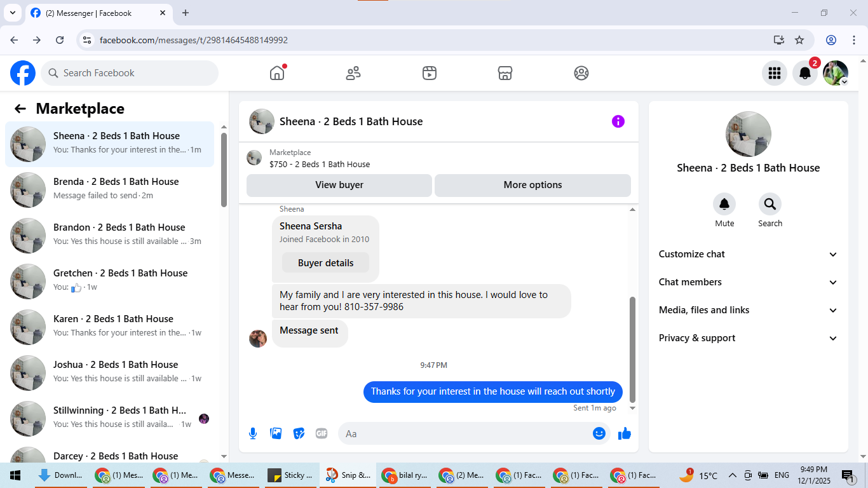Open the ENG language indicator
868x488 pixels.
(782, 475)
